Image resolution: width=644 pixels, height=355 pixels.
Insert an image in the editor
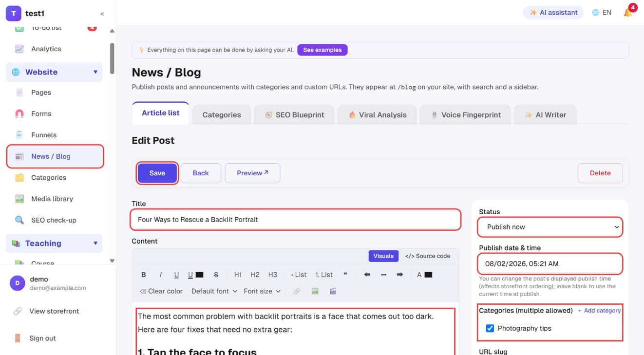pos(315,291)
